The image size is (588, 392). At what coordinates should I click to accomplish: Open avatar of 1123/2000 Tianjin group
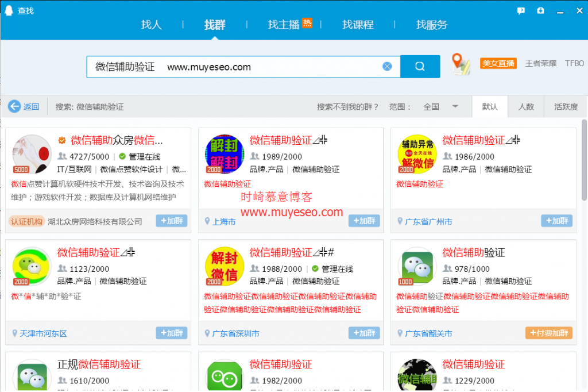tap(32, 266)
